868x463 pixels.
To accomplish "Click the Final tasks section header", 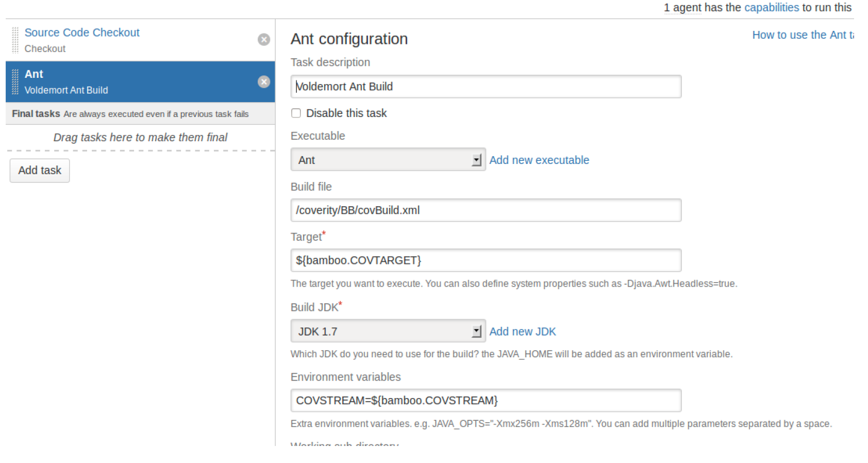I will pyautogui.click(x=140, y=114).
